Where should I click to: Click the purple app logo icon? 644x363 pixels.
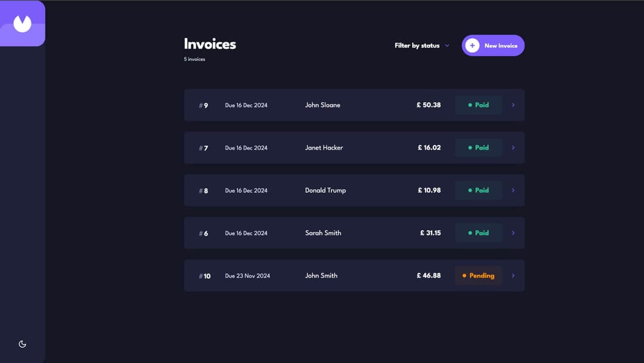click(23, 23)
